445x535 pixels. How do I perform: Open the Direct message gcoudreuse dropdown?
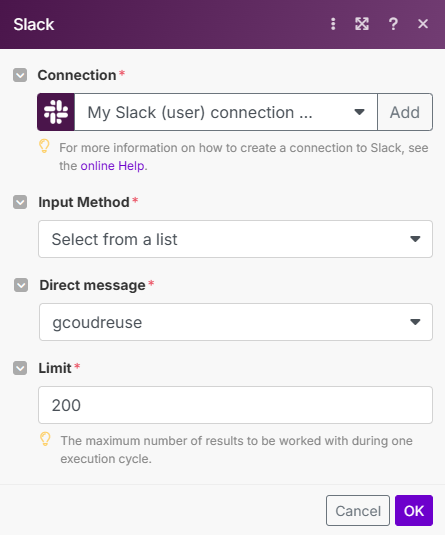tap(236, 322)
